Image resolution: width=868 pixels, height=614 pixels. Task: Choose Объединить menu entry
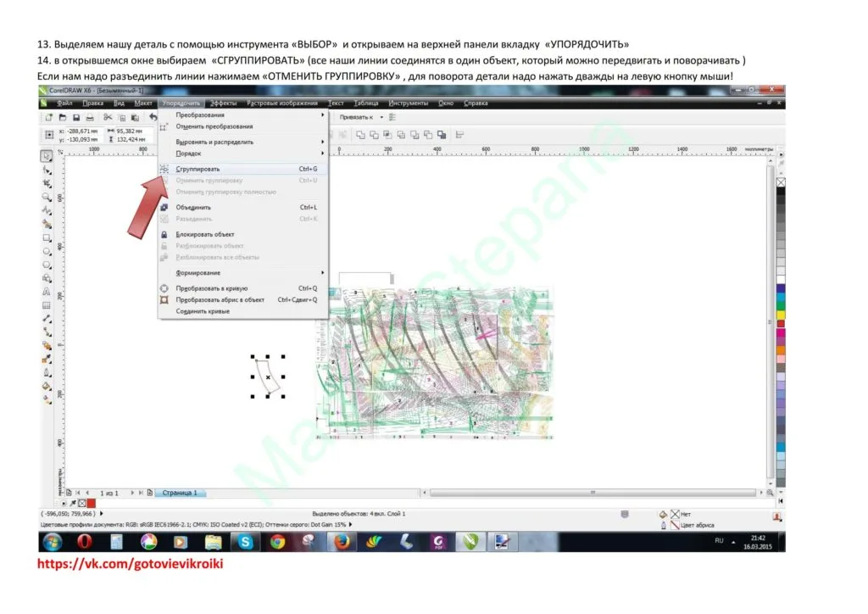[x=243, y=207]
